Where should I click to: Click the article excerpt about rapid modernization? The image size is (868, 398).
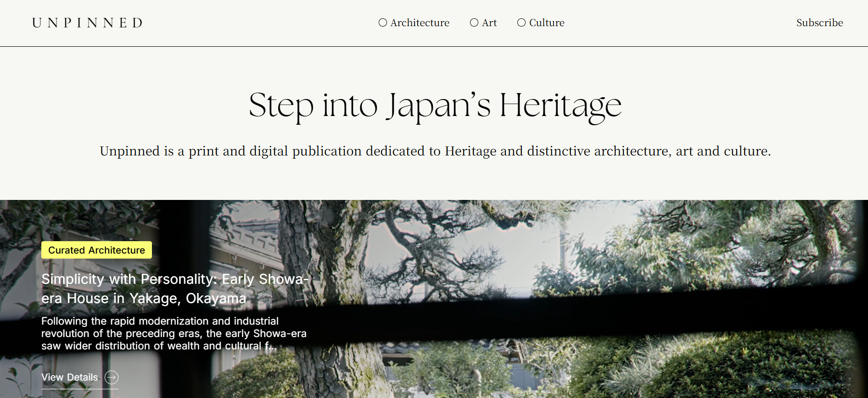(174, 333)
